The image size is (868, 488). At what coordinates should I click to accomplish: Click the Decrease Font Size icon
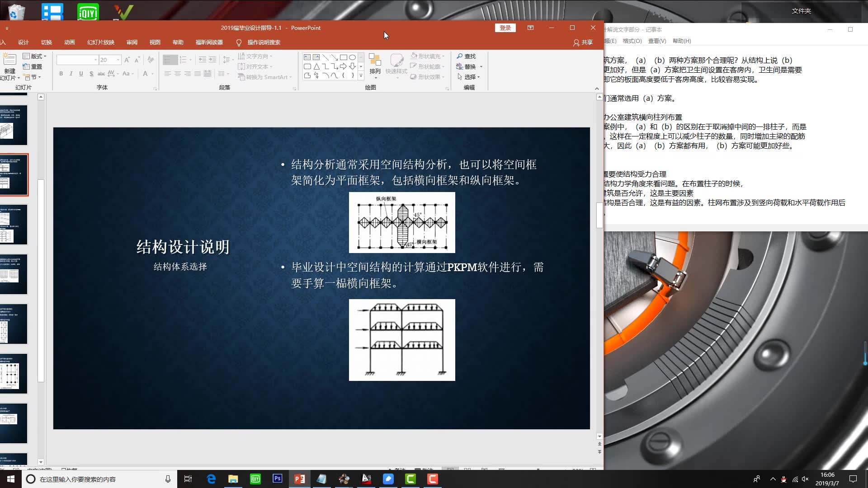pos(137,60)
